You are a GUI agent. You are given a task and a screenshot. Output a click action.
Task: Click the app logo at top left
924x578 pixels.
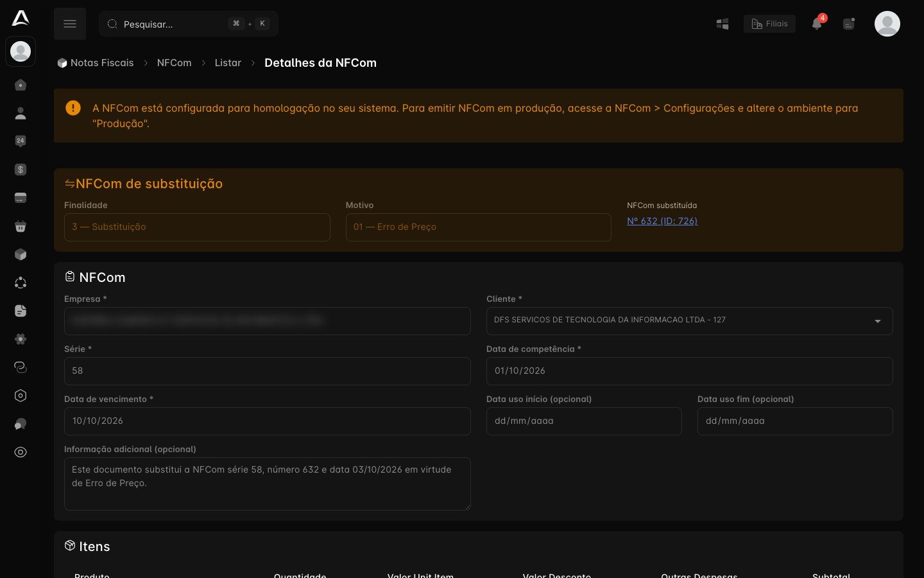[x=21, y=18]
